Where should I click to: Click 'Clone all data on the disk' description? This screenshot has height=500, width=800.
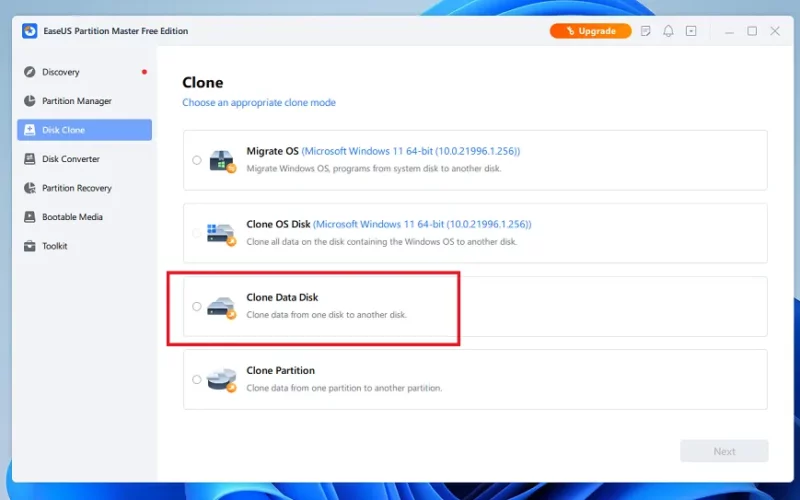tap(382, 241)
